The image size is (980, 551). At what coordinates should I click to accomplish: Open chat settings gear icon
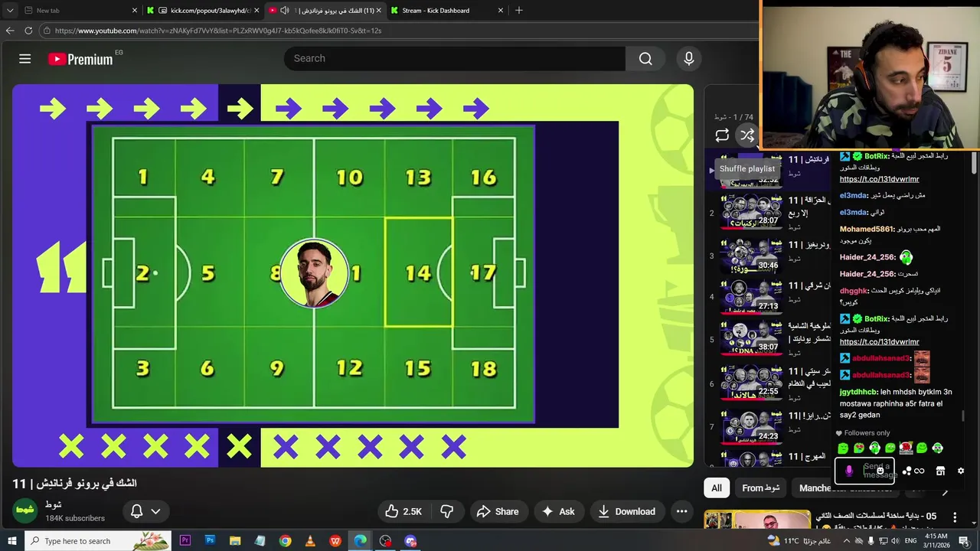click(x=961, y=471)
